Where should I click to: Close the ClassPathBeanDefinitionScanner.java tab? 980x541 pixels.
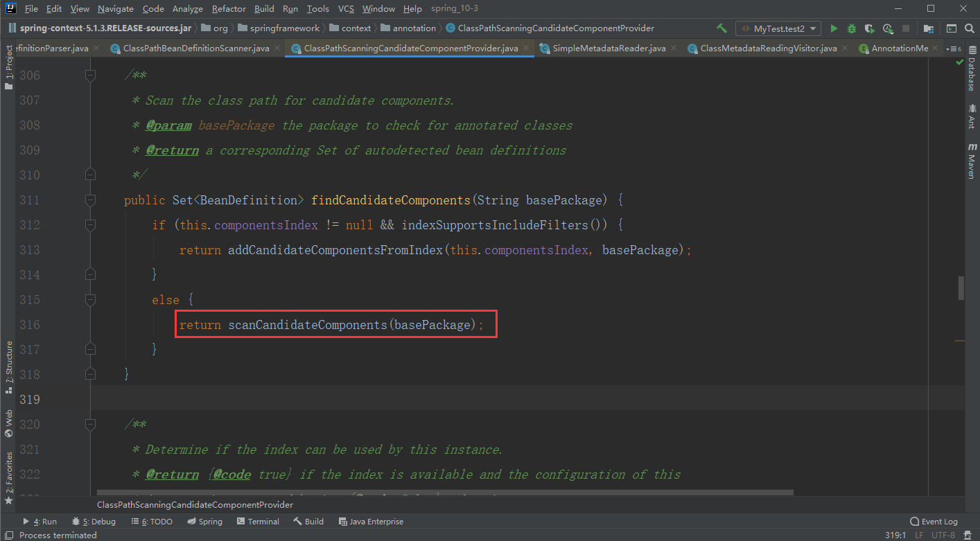pyautogui.click(x=277, y=48)
